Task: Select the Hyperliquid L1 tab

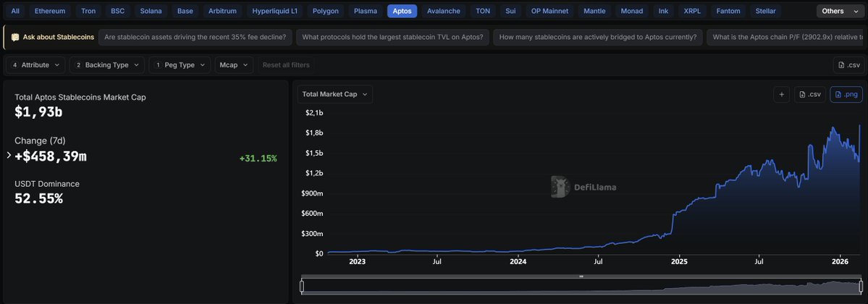Action: click(x=274, y=11)
